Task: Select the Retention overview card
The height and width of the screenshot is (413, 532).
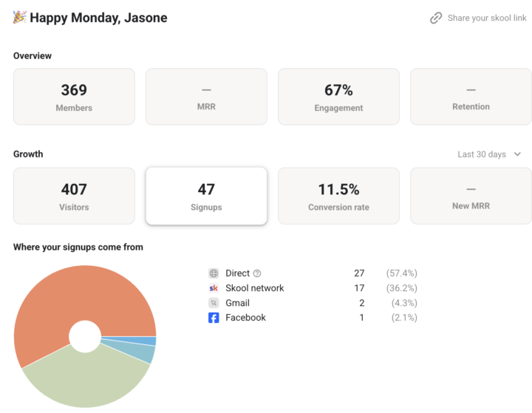Action: coord(471,97)
